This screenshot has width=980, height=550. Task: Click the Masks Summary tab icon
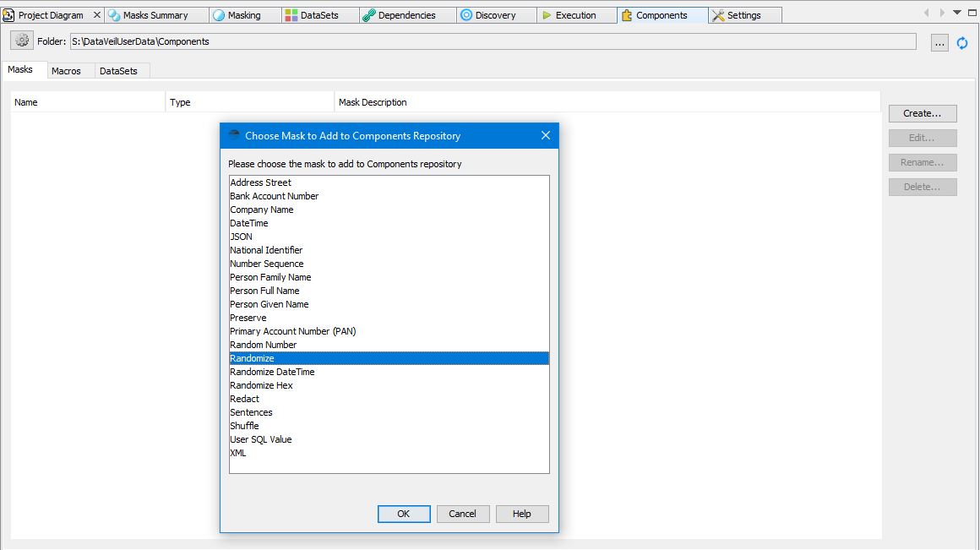[114, 15]
